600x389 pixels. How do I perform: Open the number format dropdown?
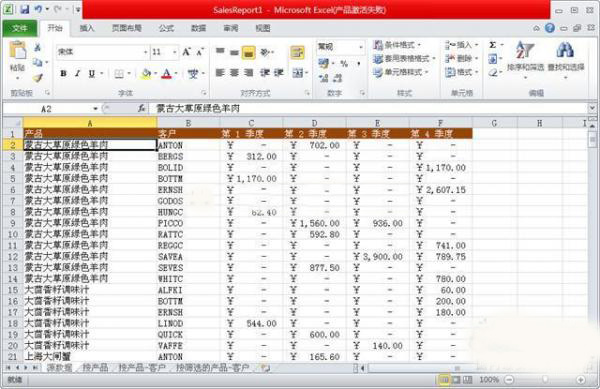[x=361, y=47]
